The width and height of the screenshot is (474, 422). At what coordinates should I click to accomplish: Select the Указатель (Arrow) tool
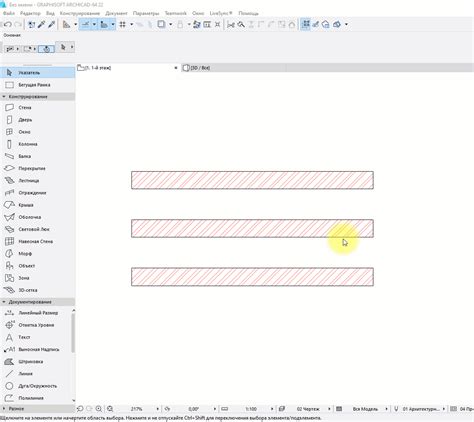[x=38, y=72]
